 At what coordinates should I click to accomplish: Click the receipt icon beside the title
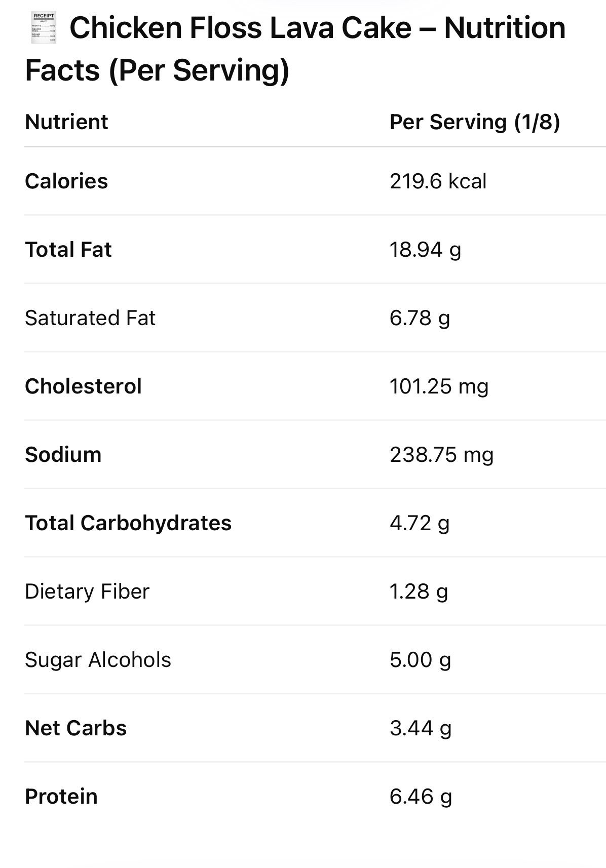click(x=43, y=28)
